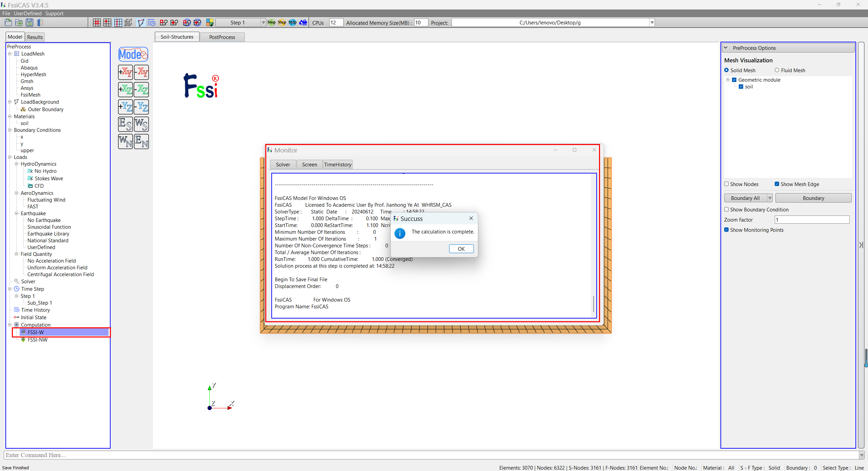The width and height of the screenshot is (868, 471).
Task: Click the Model view button icon
Action: point(133,54)
